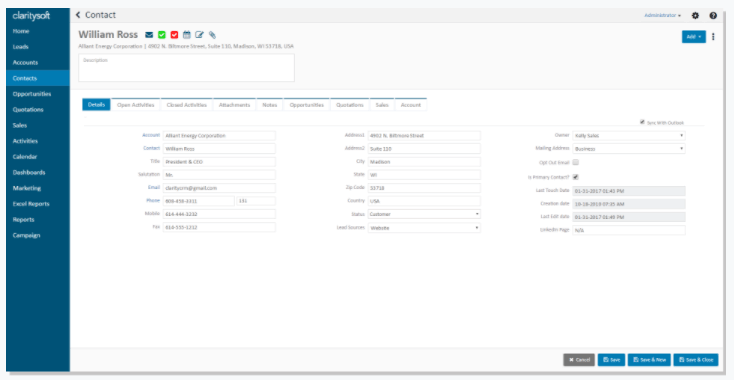Viewport: 734px width, 380px height.
Task: Open the settings gear icon
Action: [x=695, y=15]
